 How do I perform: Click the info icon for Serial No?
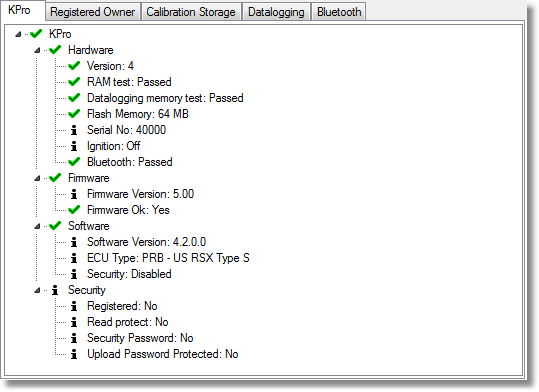pyautogui.click(x=74, y=130)
